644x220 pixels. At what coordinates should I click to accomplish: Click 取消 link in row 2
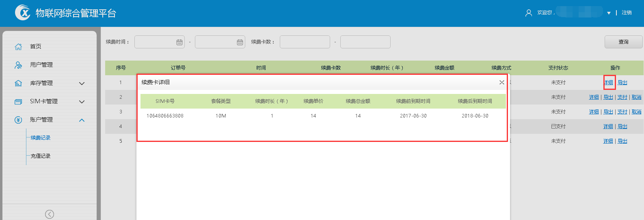(636, 97)
